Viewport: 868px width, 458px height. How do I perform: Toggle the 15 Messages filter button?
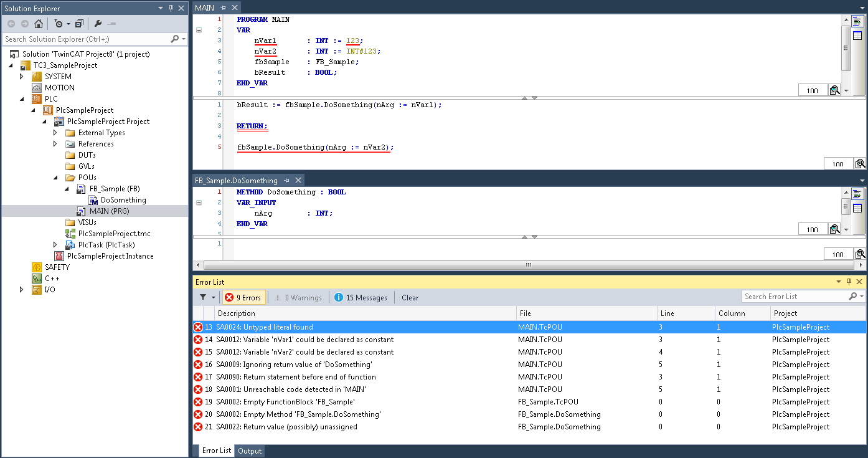(x=361, y=298)
